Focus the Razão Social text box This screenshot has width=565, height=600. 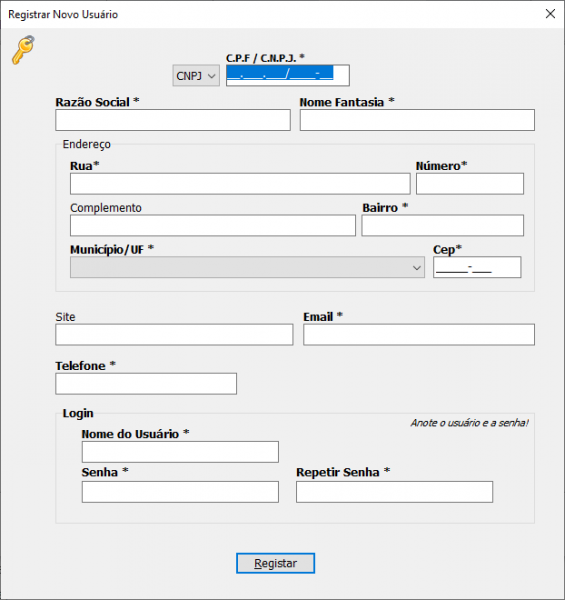(173, 120)
